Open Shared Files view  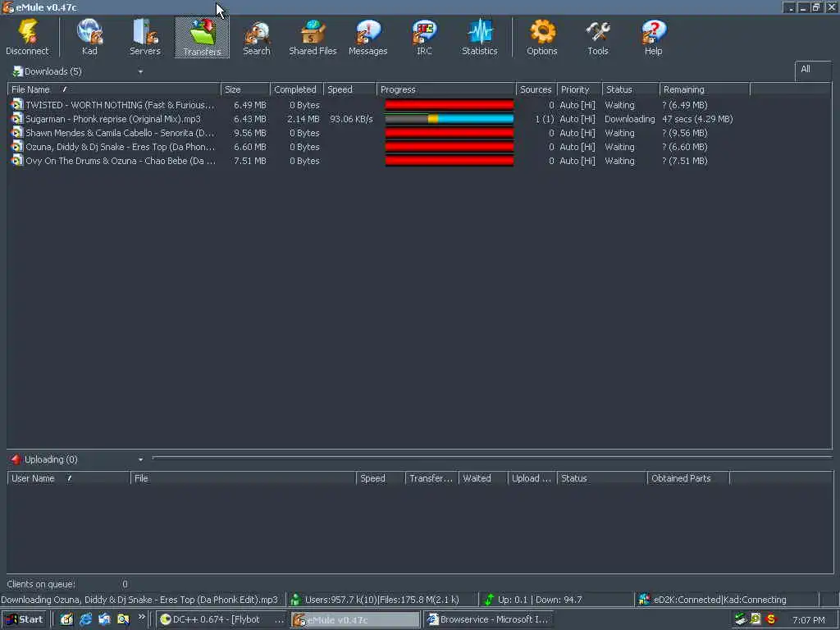coord(313,38)
